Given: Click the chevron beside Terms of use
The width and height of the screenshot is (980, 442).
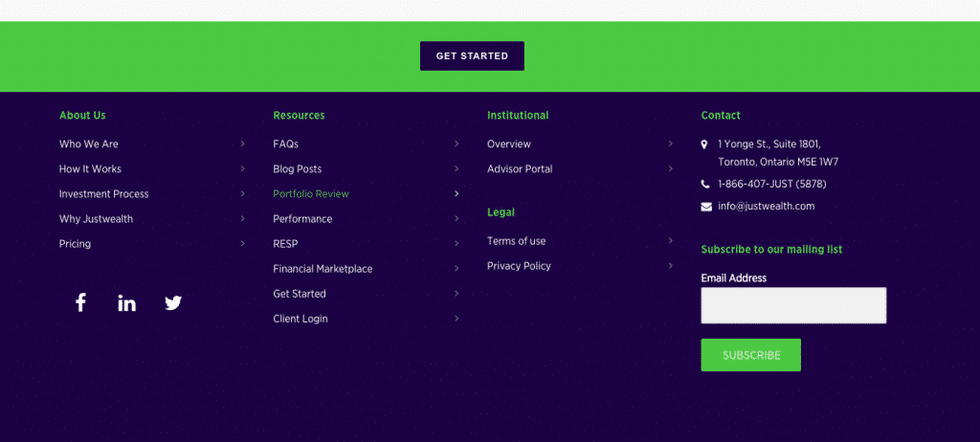Looking at the screenshot, I should pos(670,241).
